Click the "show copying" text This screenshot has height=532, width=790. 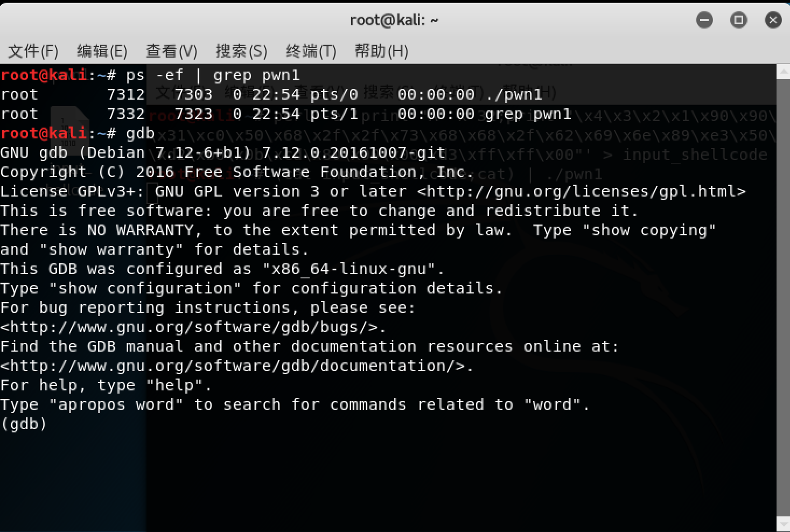click(x=649, y=230)
